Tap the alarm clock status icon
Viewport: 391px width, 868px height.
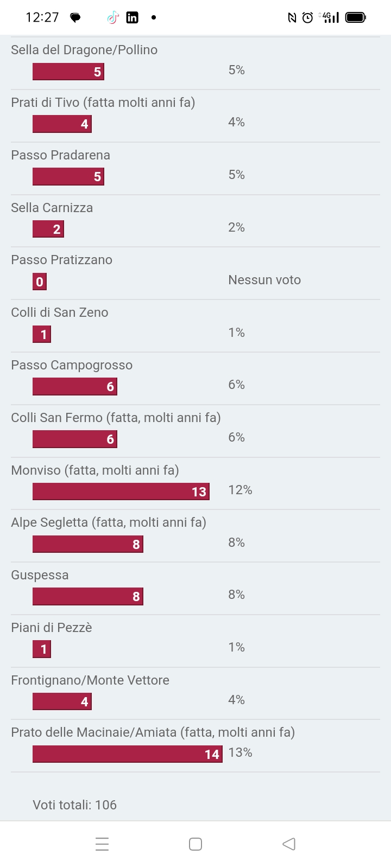[x=307, y=18]
